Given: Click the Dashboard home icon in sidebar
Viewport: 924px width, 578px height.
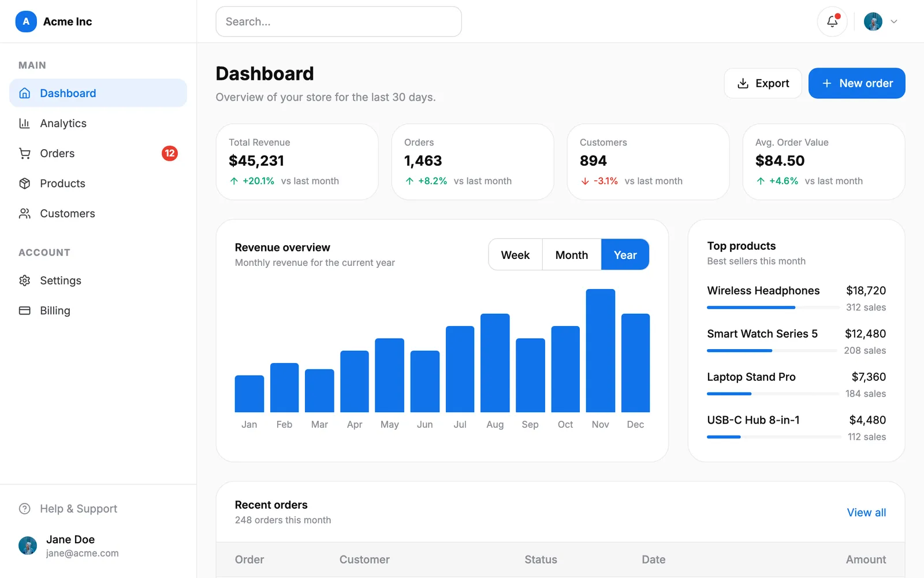Looking at the screenshot, I should point(25,93).
